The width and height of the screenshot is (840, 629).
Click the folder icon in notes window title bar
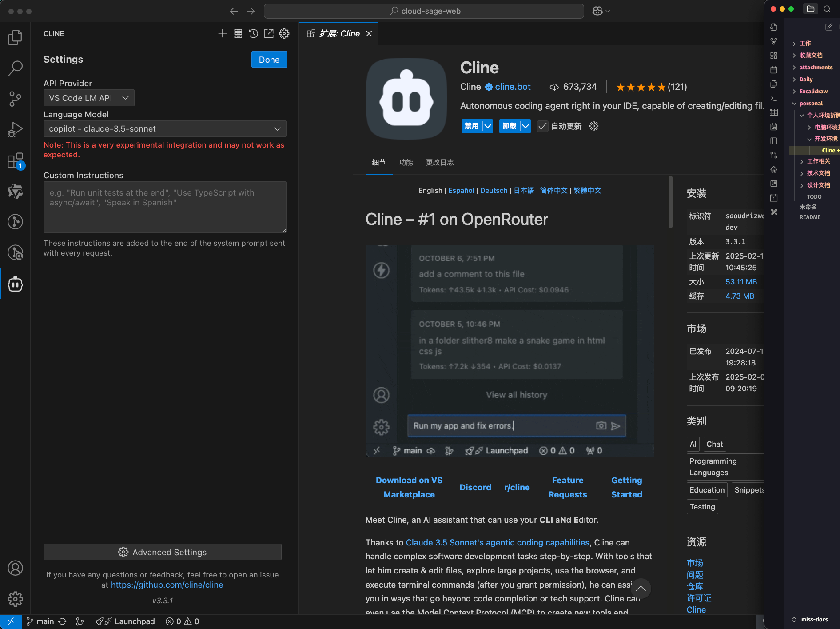coord(811,9)
